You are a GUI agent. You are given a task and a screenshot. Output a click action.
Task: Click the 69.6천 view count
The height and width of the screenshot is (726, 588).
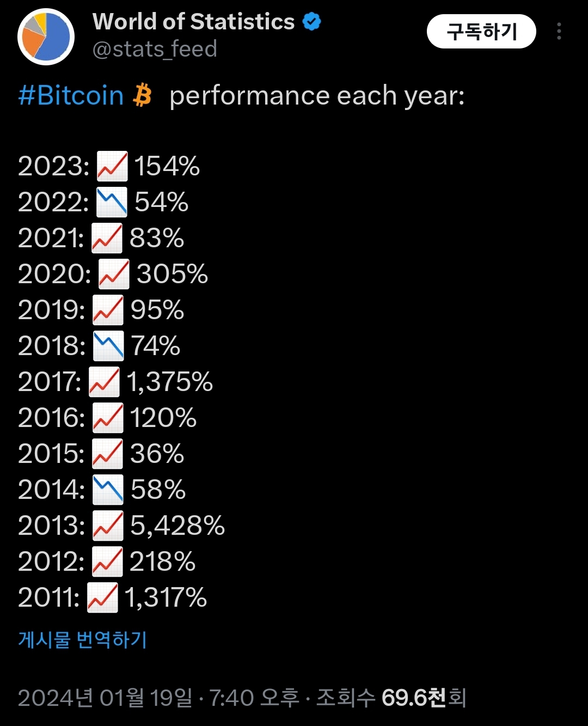pyautogui.click(x=414, y=698)
